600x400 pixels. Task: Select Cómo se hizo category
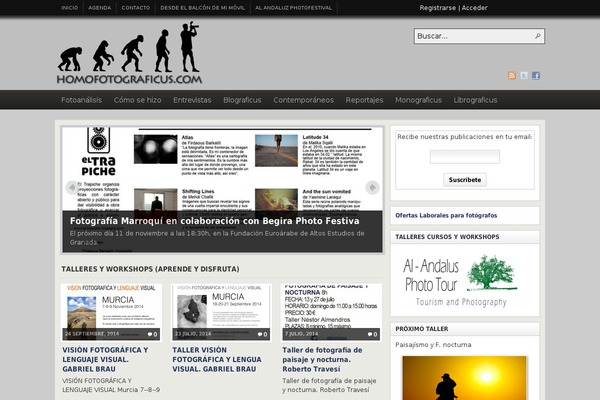pyautogui.click(x=137, y=100)
